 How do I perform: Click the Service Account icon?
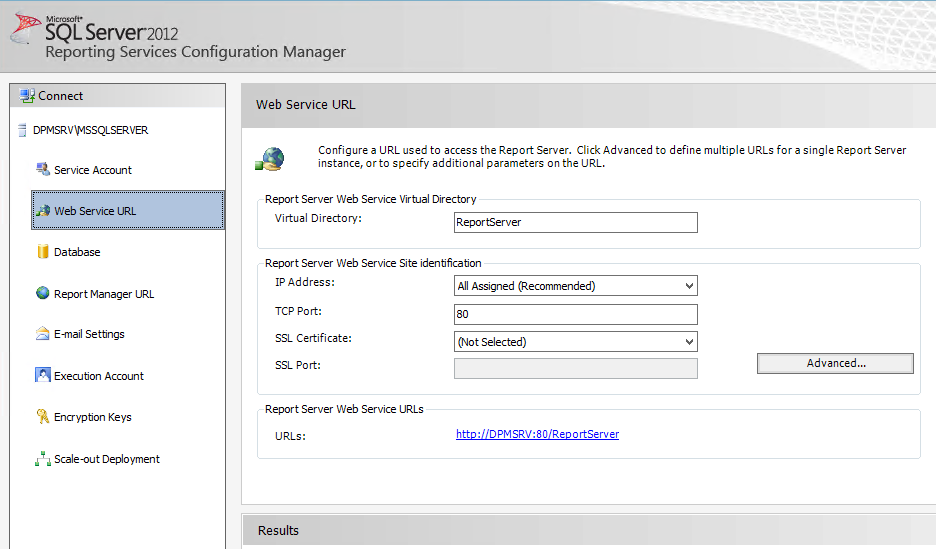[x=43, y=169]
